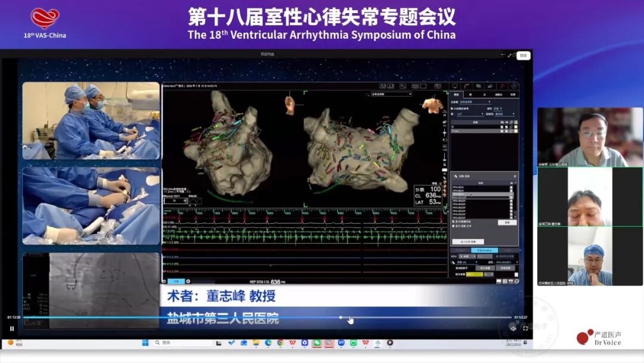The width and height of the screenshot is (644, 363).
Task: Click the rightmost icon at panel bottom-right corner
Action: tap(516, 281)
